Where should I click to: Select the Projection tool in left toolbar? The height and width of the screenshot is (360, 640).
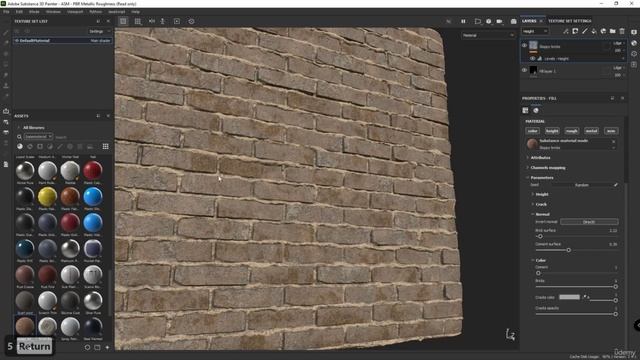tap(6, 53)
